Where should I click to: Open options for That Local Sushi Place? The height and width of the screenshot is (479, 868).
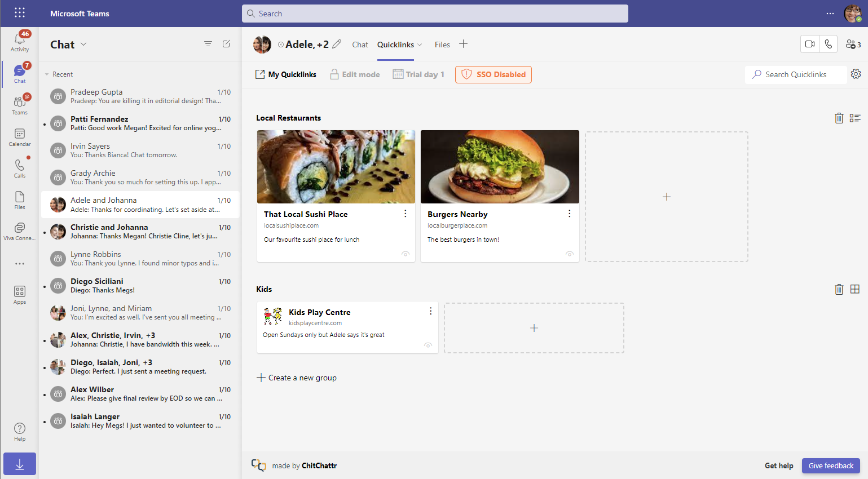(406, 214)
